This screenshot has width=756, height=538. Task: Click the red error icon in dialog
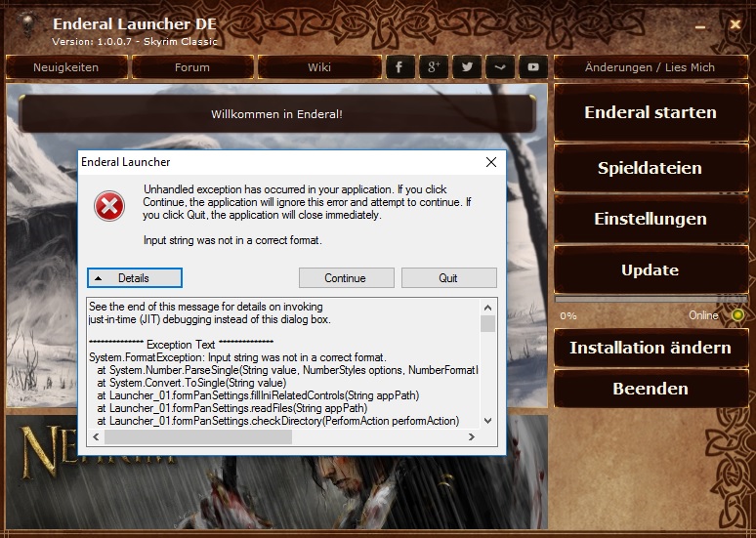tap(109, 206)
